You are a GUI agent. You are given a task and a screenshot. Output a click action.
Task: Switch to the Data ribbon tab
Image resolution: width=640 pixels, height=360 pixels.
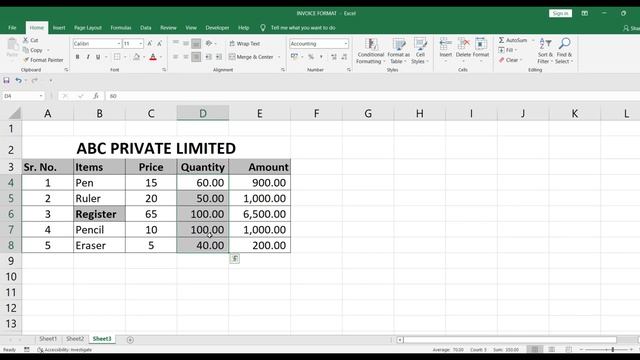tap(146, 28)
